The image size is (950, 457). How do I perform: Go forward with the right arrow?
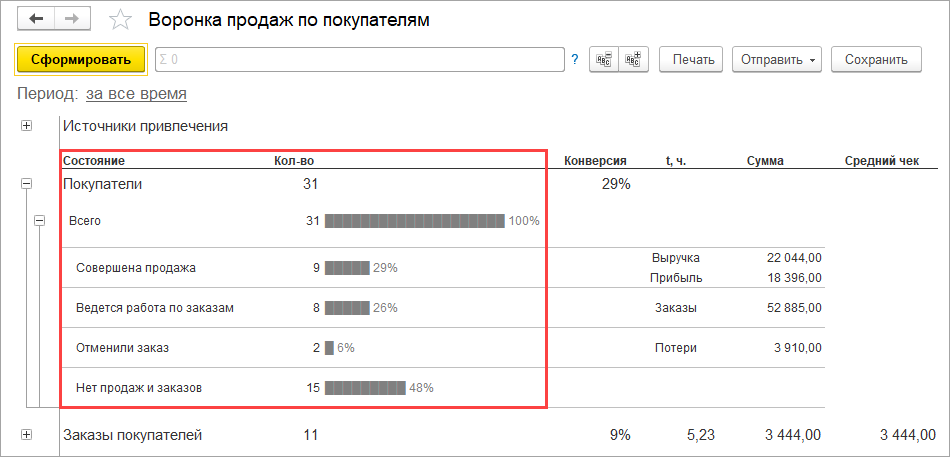pos(72,20)
